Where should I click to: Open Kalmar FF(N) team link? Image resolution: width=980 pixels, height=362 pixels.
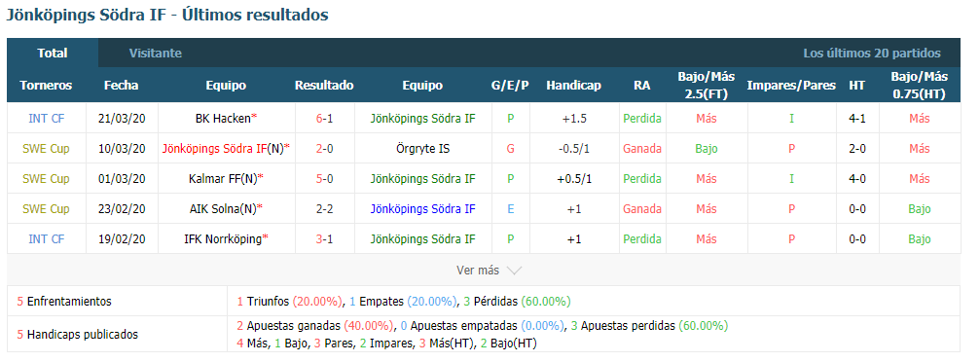tap(222, 179)
